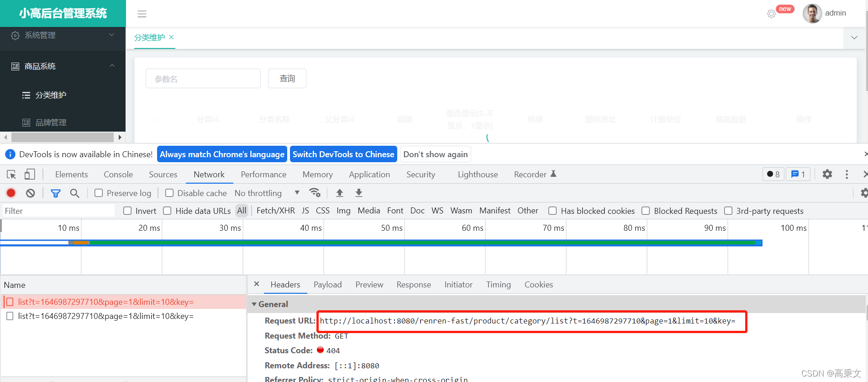
Task: Collapse the 商品系统 menu chevron
Action: (x=111, y=66)
